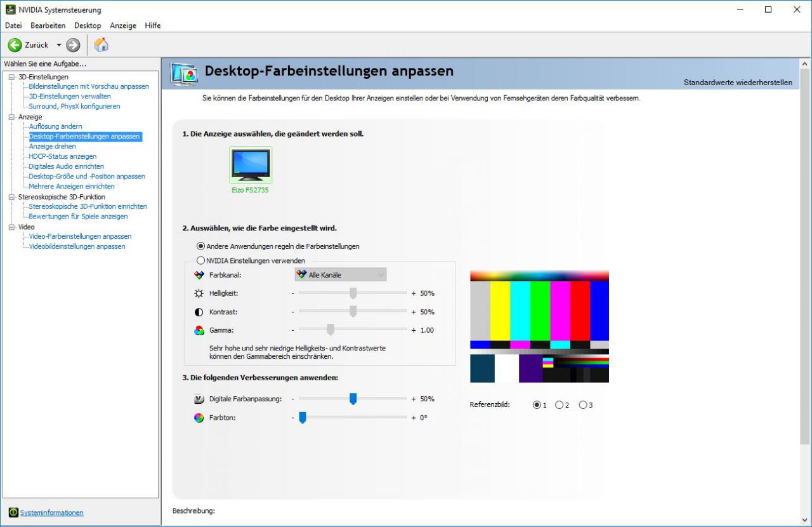Go to the Home page icon
Screen dimensions: 812x527
pos(101,45)
